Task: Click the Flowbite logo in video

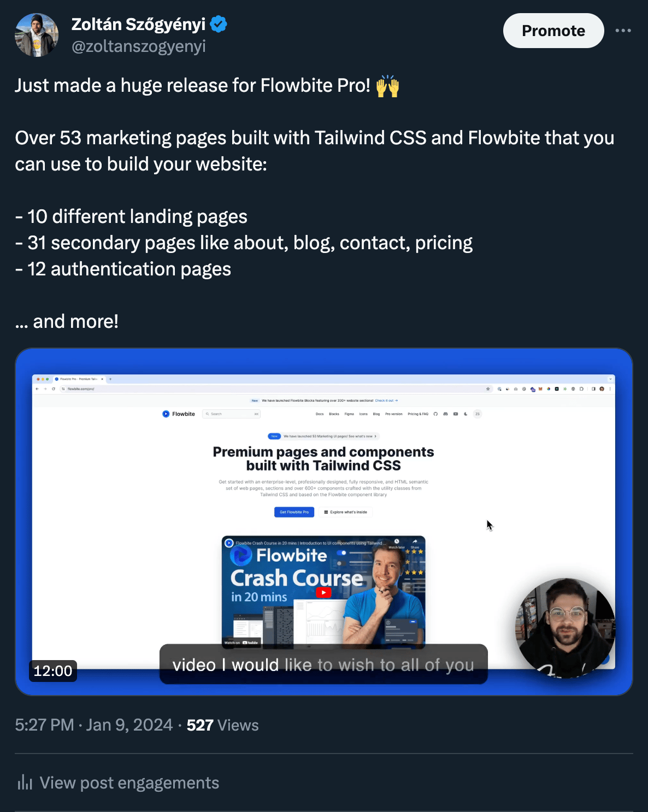Action: pos(178,414)
